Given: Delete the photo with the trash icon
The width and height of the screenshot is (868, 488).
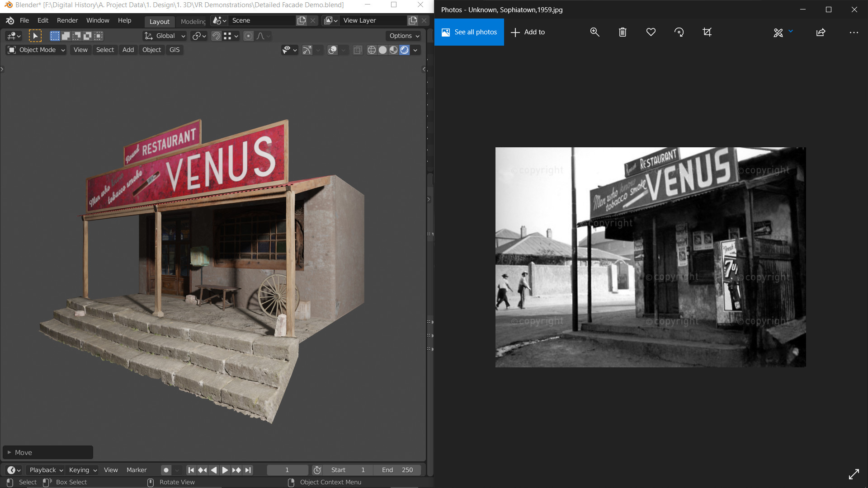Looking at the screenshot, I should coord(623,32).
